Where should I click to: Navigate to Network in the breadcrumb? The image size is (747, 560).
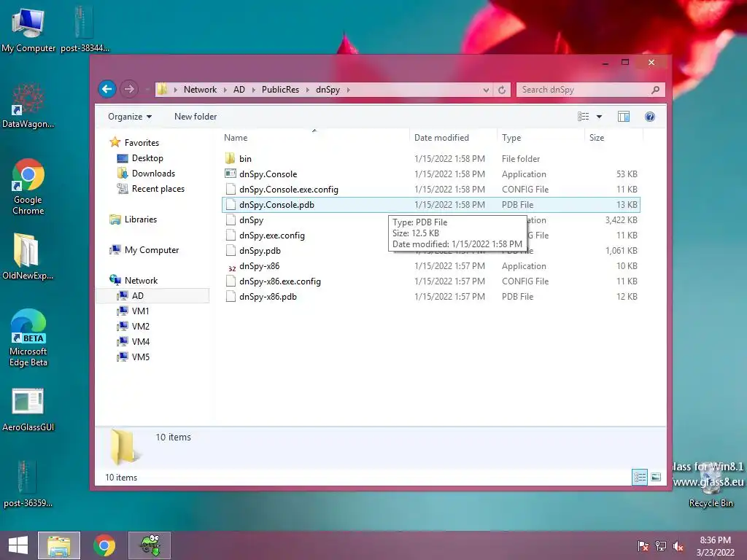point(200,90)
